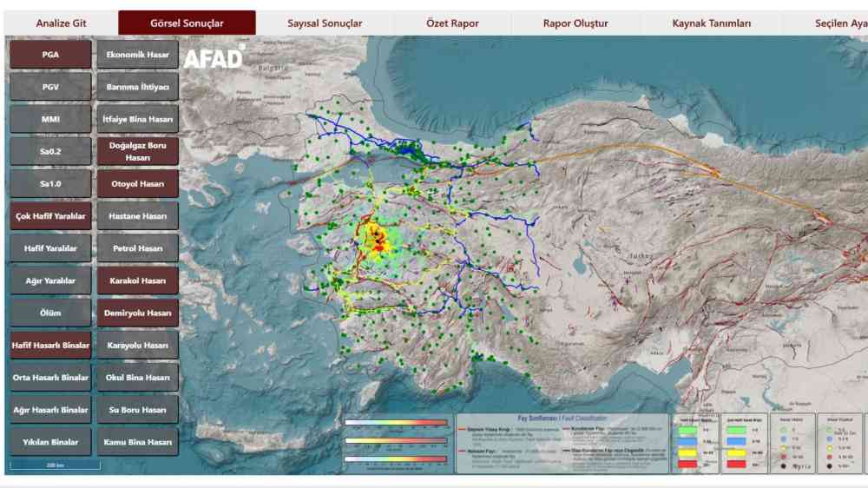Show İtfaiye Bina Hasarı layer
The image size is (868, 488).
click(x=138, y=119)
